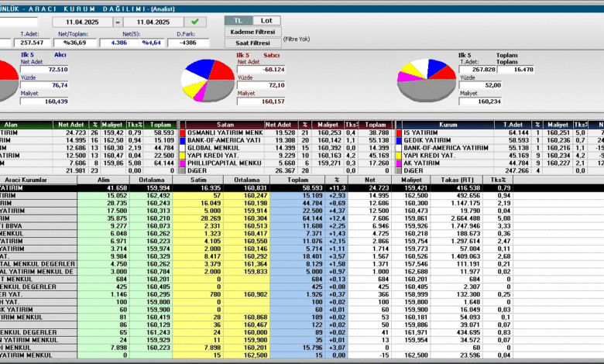
Task: Click Toplam T.Adet value 267.828
Action: pos(478,70)
